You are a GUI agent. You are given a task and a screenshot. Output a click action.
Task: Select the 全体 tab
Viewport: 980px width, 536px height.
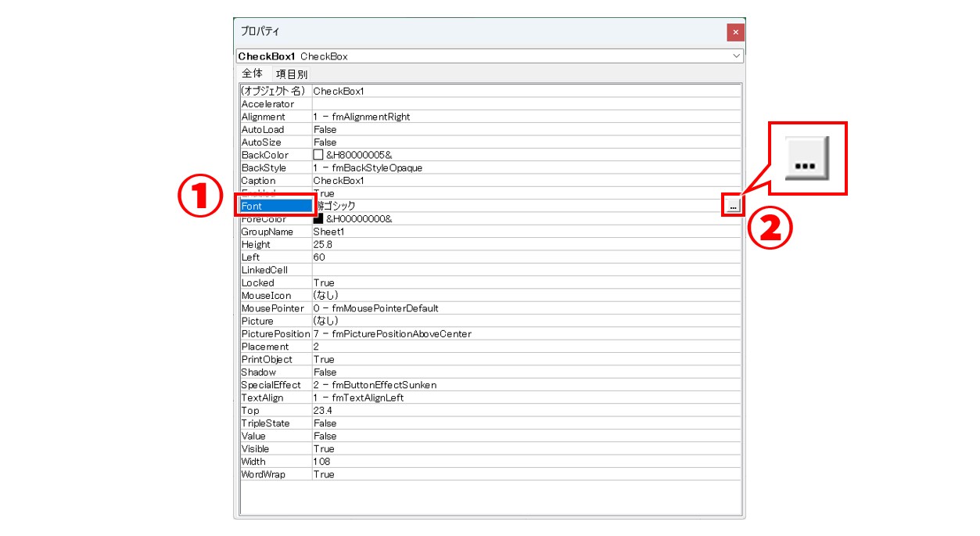coord(252,74)
